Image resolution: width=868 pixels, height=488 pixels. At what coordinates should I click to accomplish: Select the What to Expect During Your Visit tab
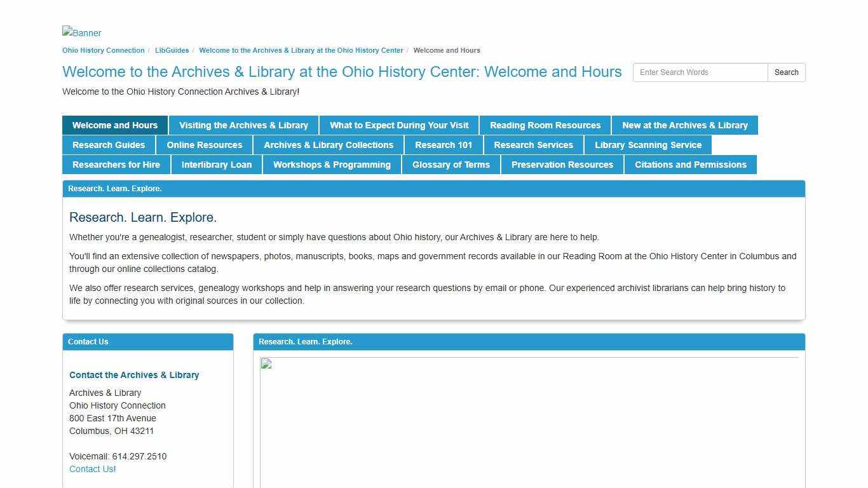coord(398,125)
